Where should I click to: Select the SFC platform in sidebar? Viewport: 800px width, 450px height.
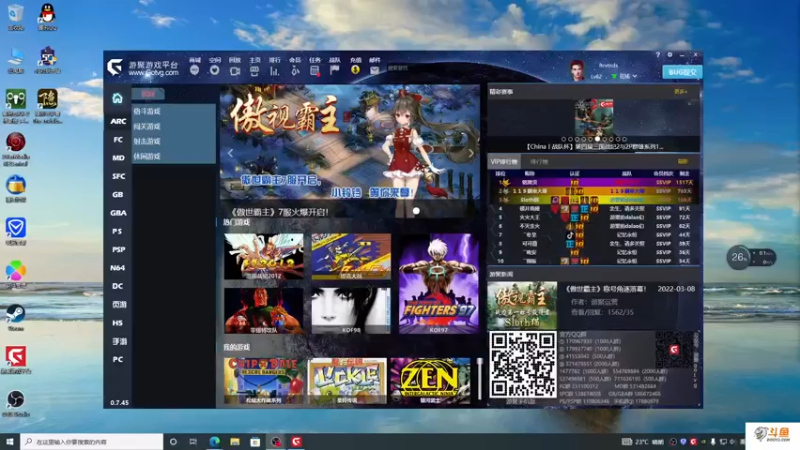pyautogui.click(x=118, y=177)
